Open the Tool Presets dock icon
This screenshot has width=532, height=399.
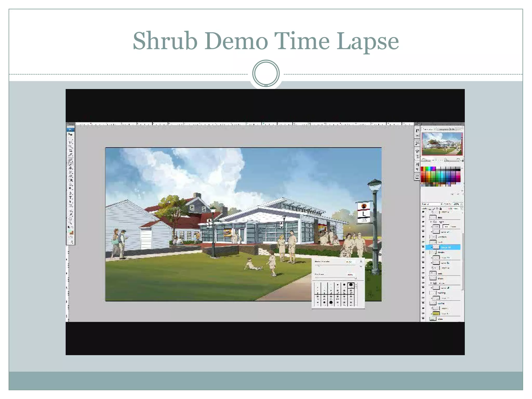point(417,143)
